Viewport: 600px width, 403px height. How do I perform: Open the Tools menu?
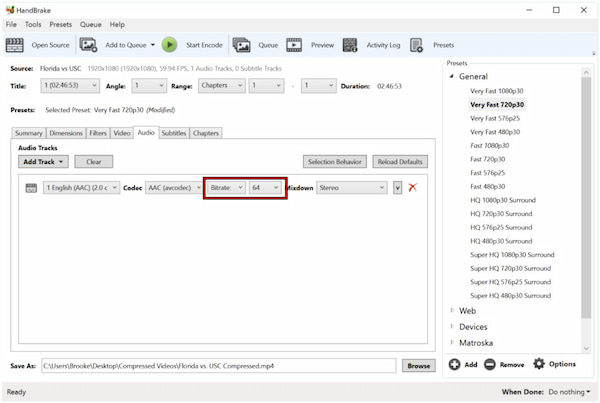pos(33,24)
